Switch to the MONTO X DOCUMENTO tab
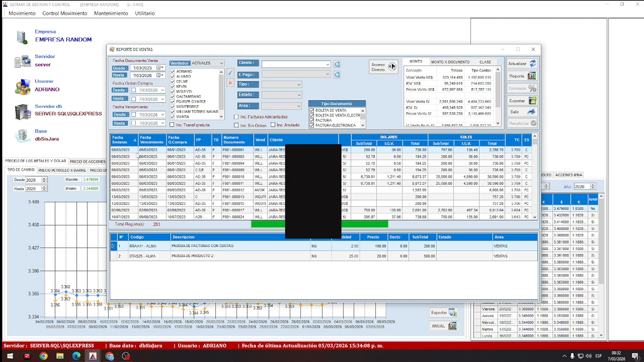 (x=450, y=62)
